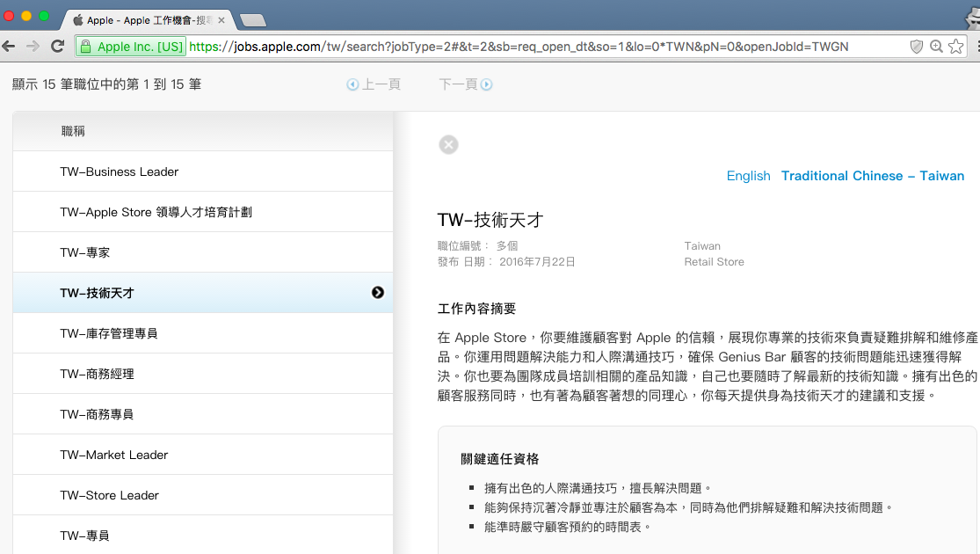
Task: Bookmark this page with the star icon
Action: [956, 47]
